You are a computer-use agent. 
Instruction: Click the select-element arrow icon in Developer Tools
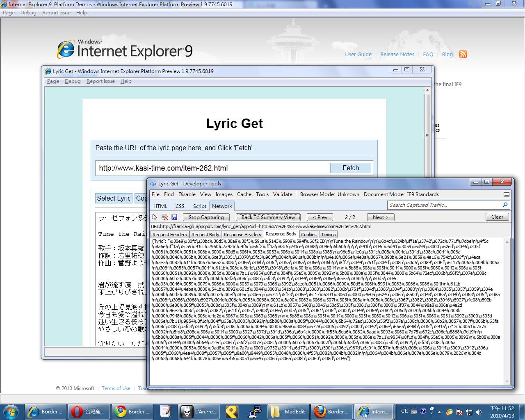coord(155,217)
